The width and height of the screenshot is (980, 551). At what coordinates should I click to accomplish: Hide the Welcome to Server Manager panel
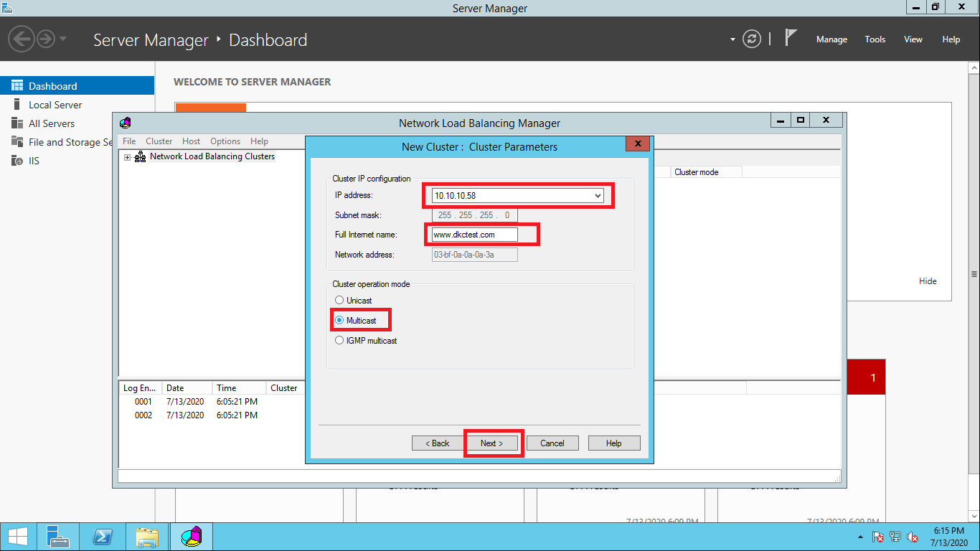tap(928, 281)
